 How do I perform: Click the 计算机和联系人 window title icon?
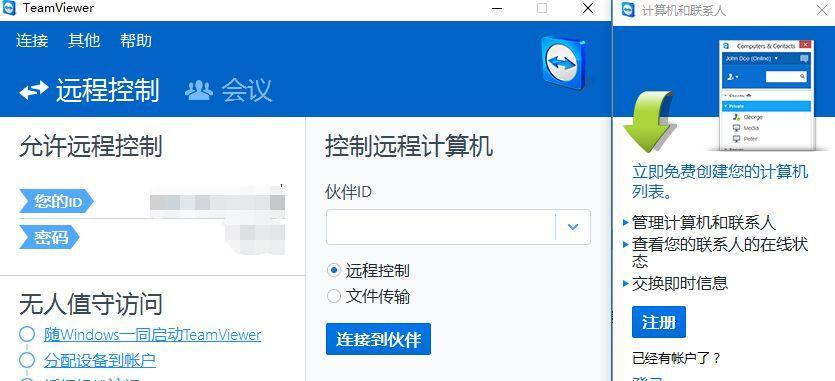[629, 10]
